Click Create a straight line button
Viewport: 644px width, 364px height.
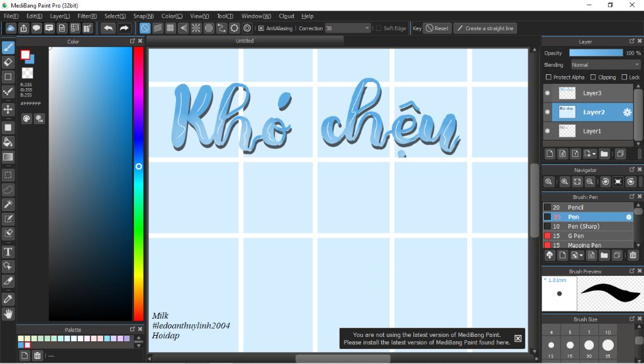485,28
